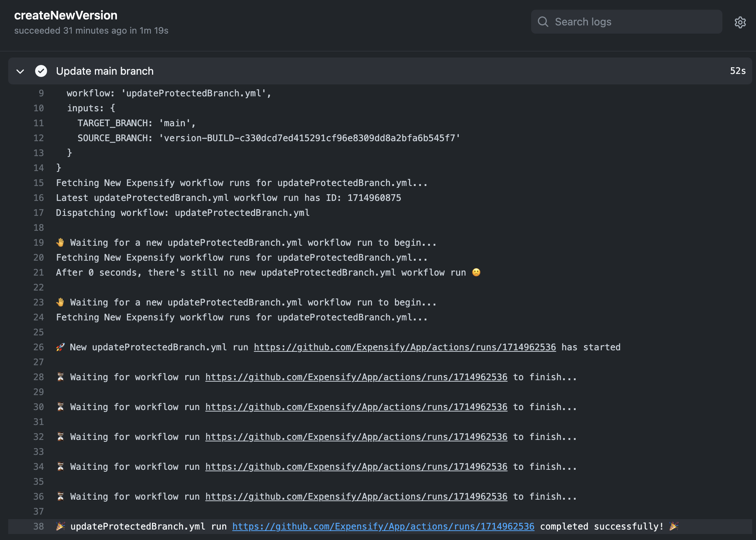
Task: Click 'inputs: {' on line 10
Action: pyautogui.click(x=91, y=108)
